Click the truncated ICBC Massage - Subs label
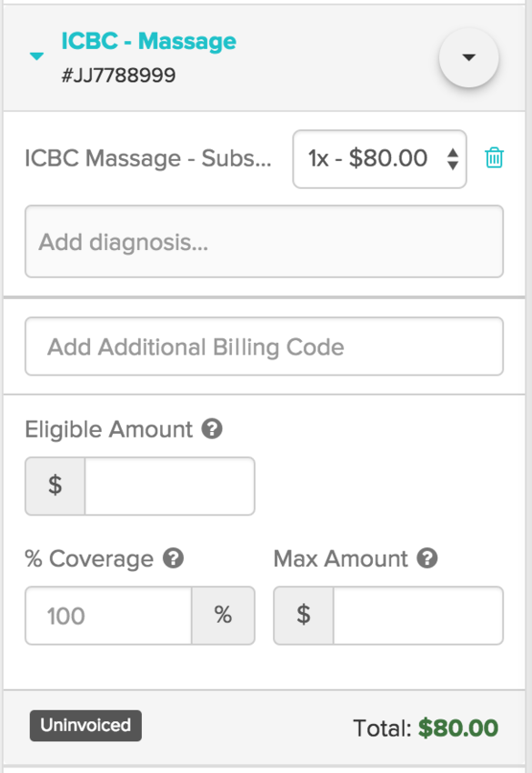Image resolution: width=532 pixels, height=773 pixels. (150, 157)
